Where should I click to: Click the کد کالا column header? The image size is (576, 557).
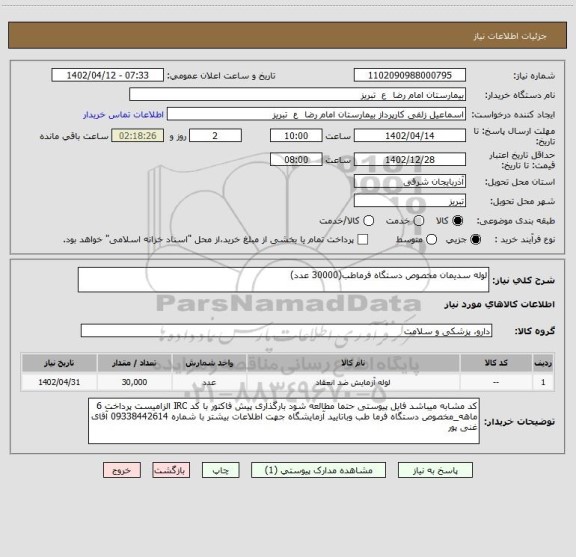tap(496, 363)
